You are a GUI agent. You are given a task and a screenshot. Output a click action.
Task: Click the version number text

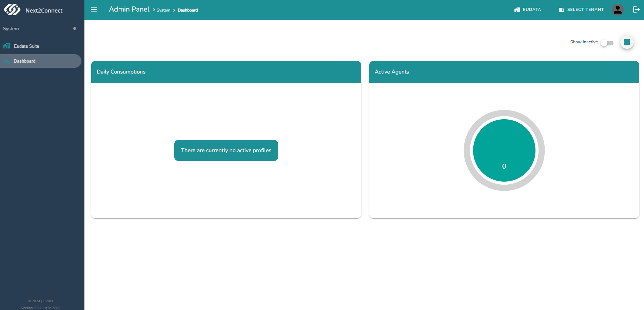coord(41,308)
